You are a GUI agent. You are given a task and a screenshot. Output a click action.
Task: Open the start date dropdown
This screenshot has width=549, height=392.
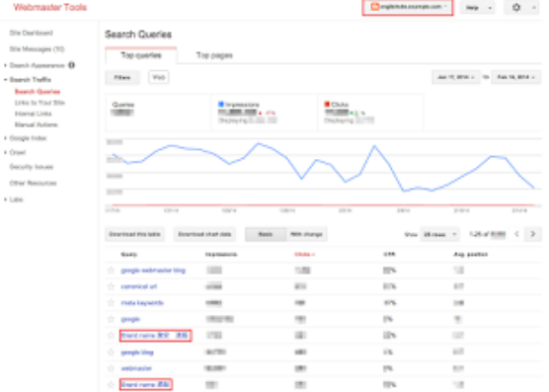click(x=455, y=77)
